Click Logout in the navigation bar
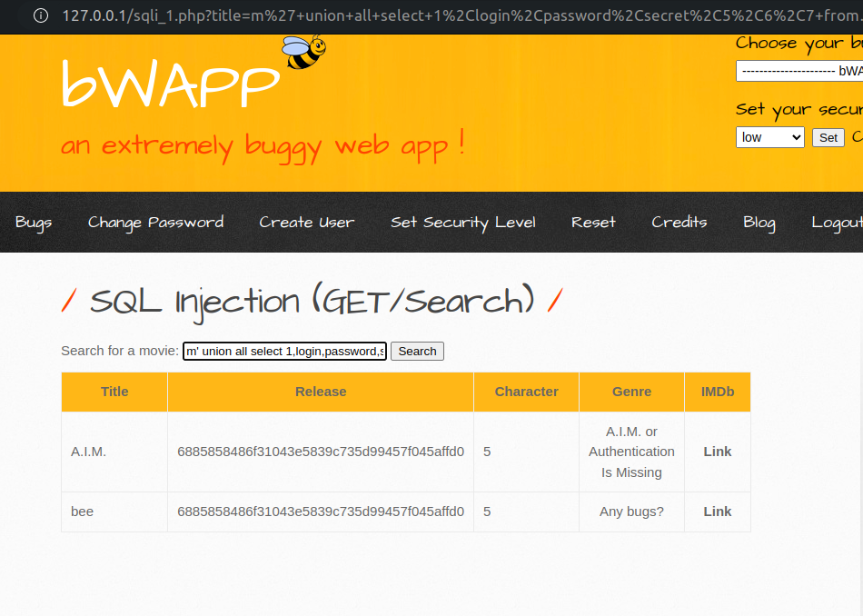The image size is (863, 616). tap(837, 223)
